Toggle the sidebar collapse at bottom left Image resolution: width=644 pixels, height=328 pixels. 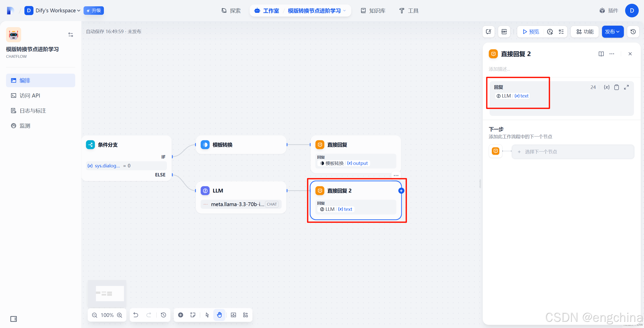[14, 319]
